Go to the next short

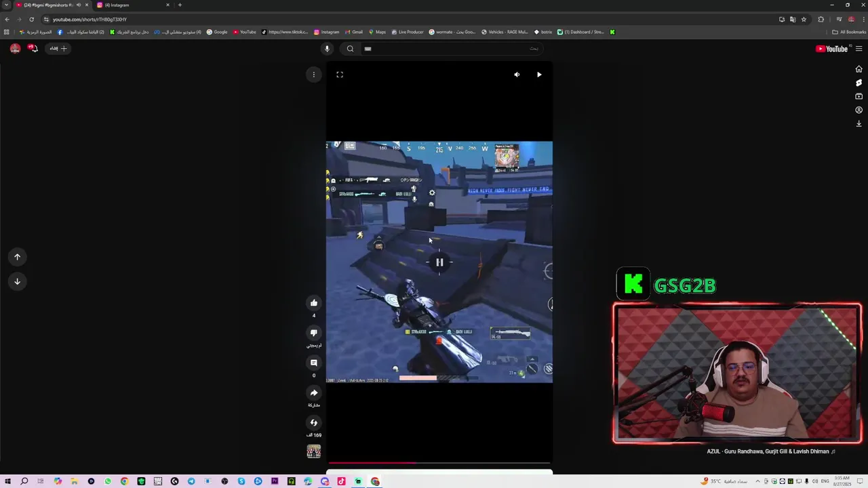18,281
